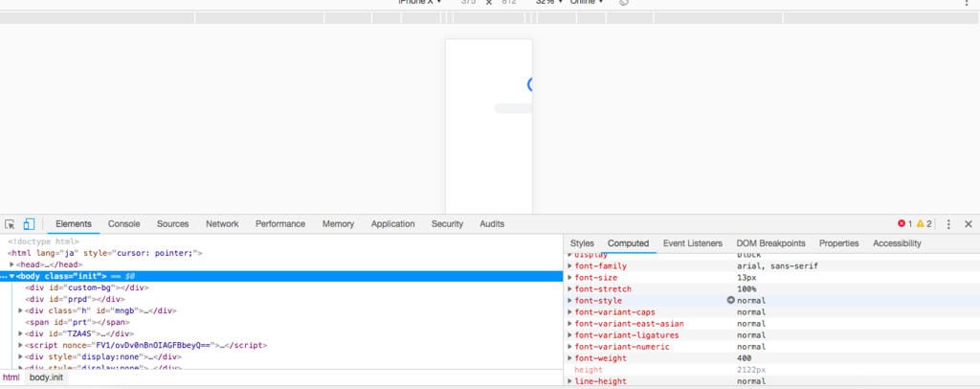
Task: Open the iPhone X device dropdown
Action: tap(420, 2)
